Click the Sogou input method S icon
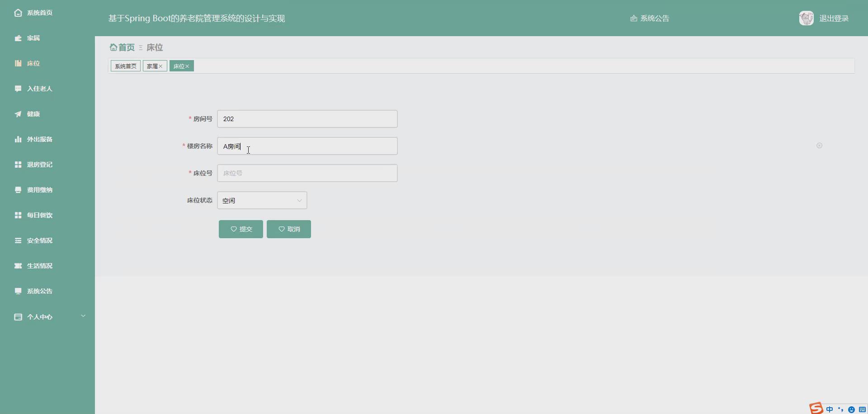 (816, 408)
